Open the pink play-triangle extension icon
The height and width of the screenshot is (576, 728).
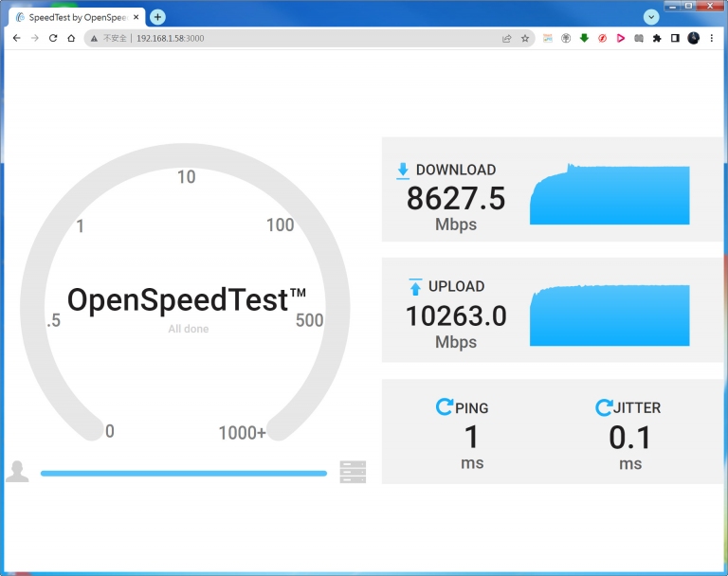point(621,38)
